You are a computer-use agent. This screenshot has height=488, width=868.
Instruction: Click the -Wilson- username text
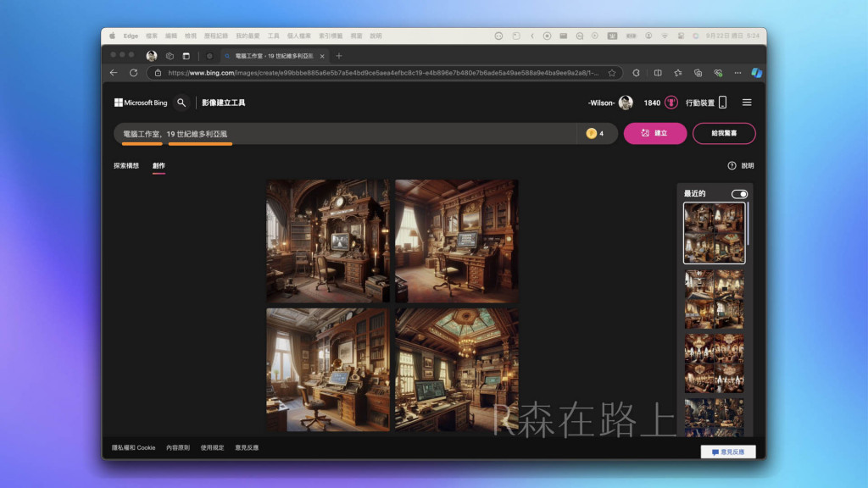(601, 103)
